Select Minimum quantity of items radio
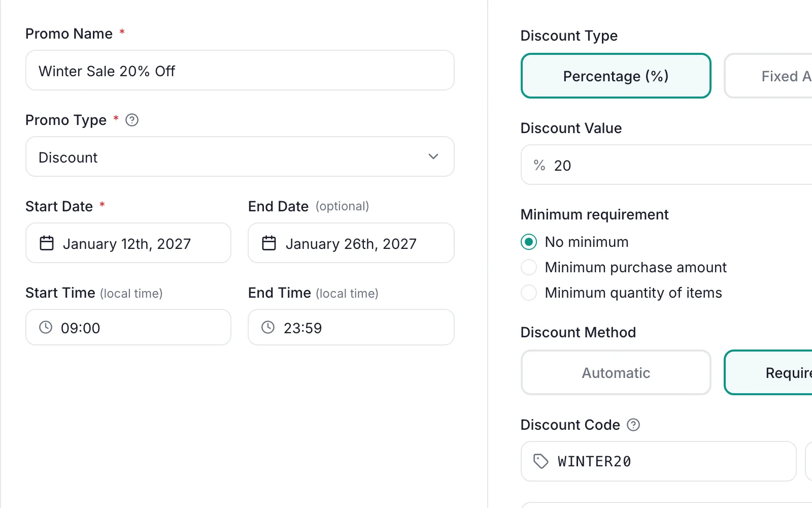This screenshot has width=812, height=508. click(529, 293)
